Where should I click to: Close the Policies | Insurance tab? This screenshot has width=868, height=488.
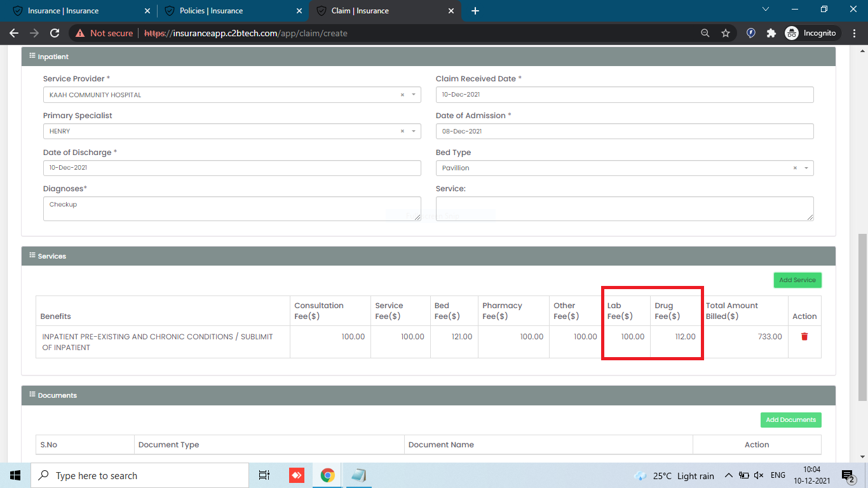point(300,11)
